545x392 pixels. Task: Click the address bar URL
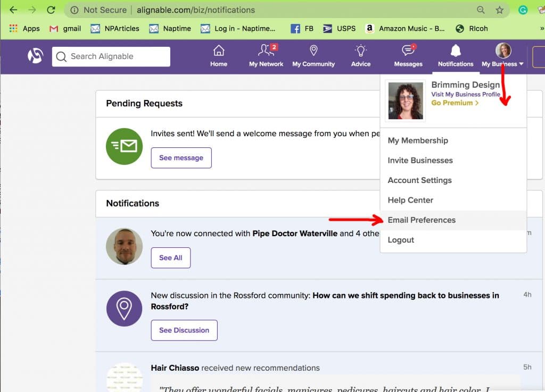pyautogui.click(x=196, y=10)
